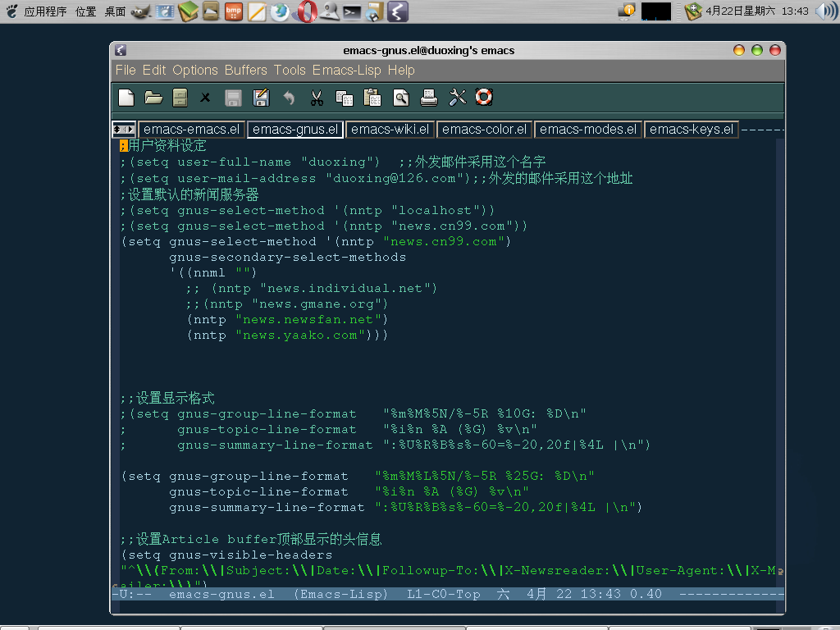Open the webcam application launcher
This screenshot has height=630, width=840.
tap(330, 11)
